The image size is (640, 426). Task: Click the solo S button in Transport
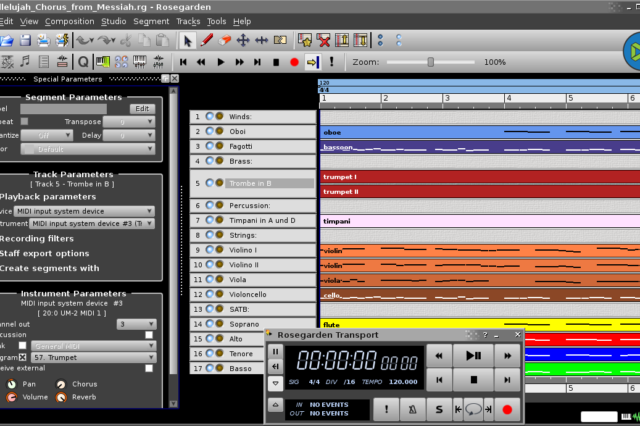coord(438,409)
